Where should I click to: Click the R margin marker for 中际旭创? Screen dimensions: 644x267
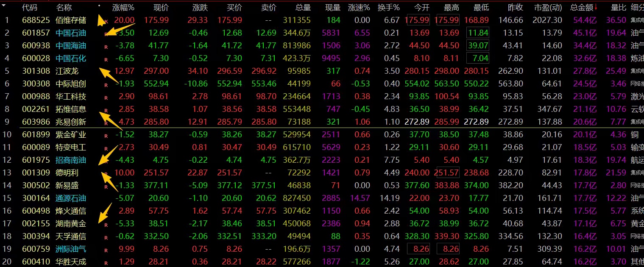[x=106, y=86]
